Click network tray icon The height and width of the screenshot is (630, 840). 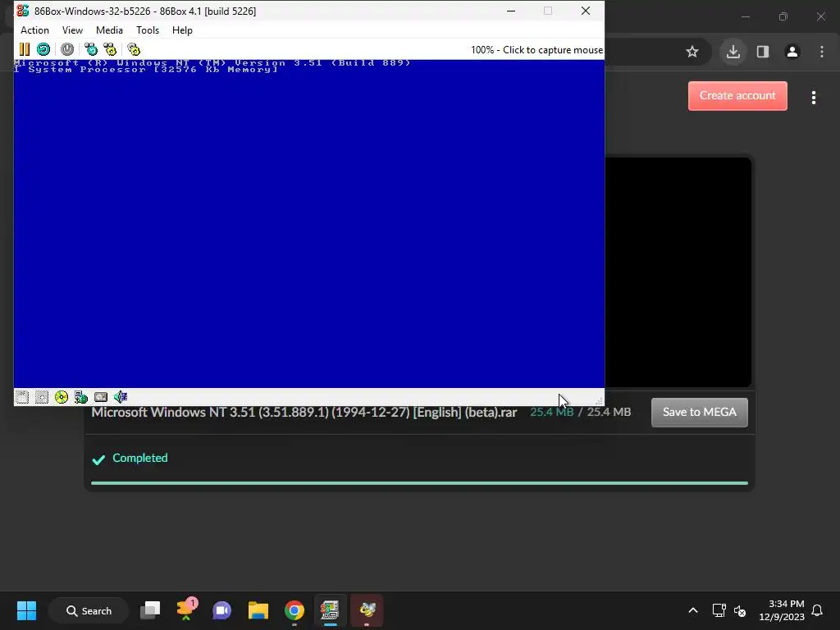(x=719, y=610)
